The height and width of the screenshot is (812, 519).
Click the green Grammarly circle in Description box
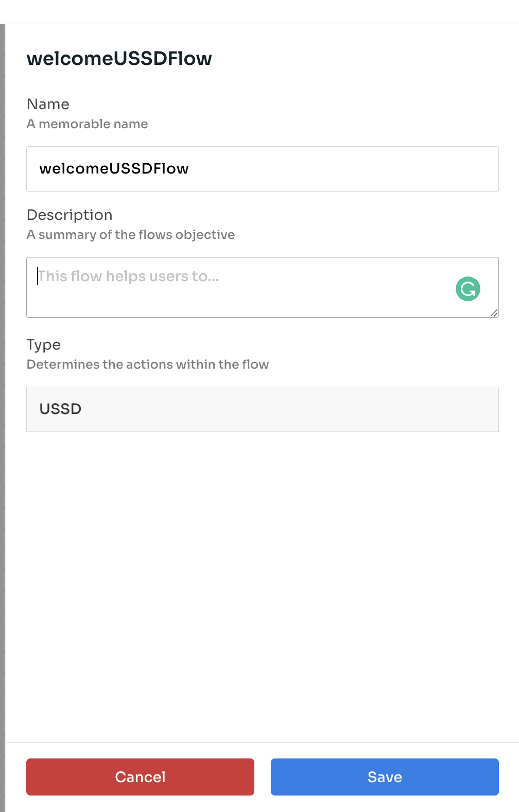(468, 289)
